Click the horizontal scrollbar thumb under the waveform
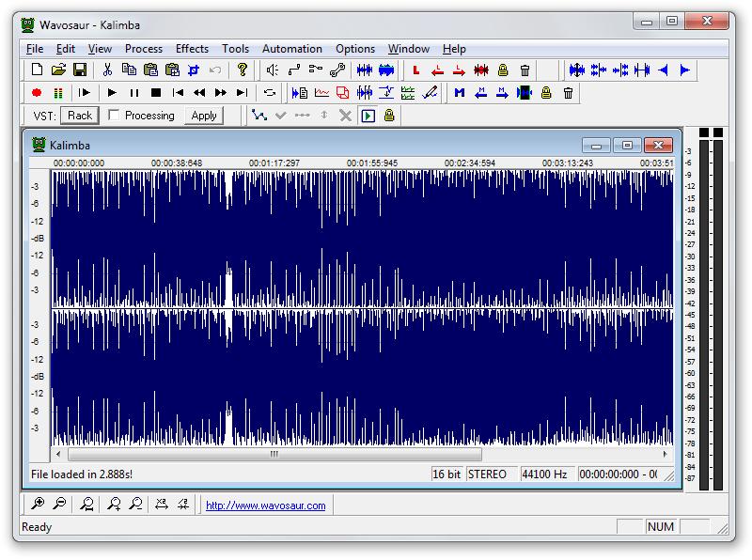Viewport: 752px width, 560px height. [x=274, y=454]
